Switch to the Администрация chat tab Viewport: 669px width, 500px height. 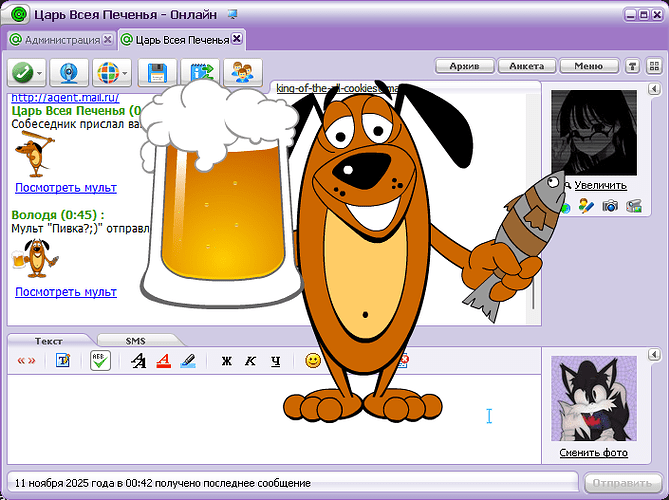(x=61, y=40)
